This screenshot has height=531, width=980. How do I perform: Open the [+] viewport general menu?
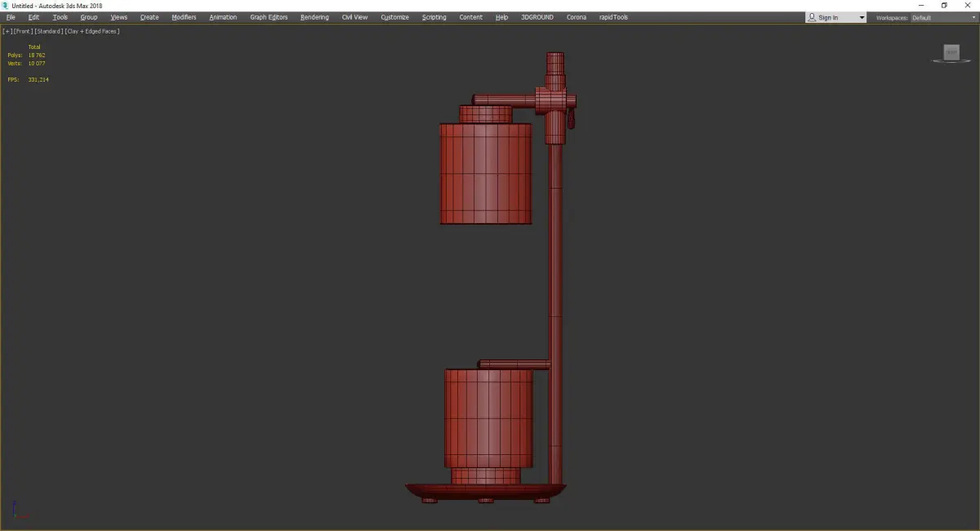[7, 31]
